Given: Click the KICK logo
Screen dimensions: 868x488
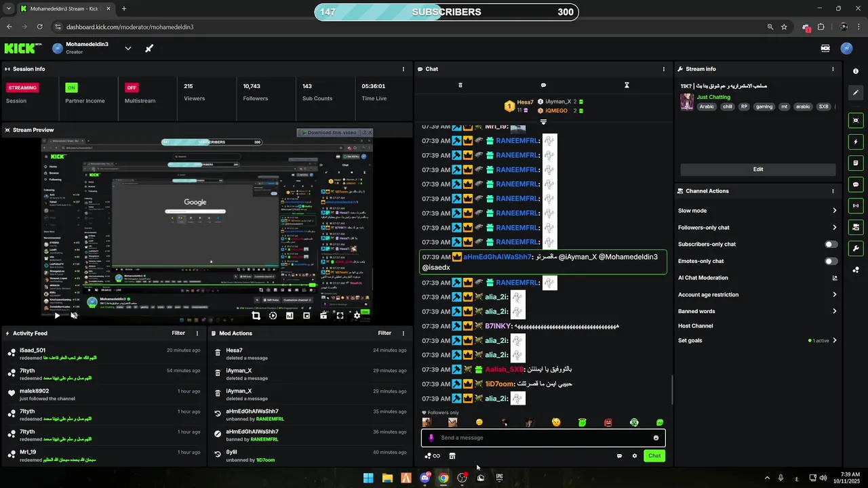Looking at the screenshot, I should [23, 48].
